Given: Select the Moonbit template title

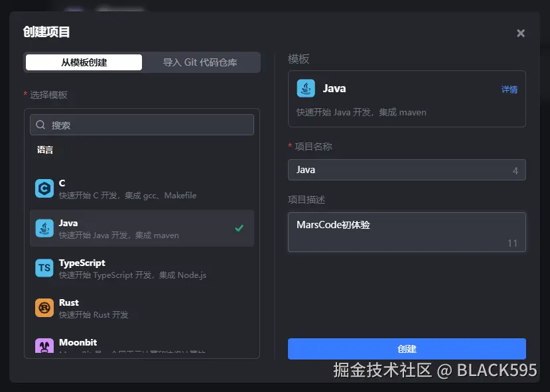Looking at the screenshot, I should point(78,342).
